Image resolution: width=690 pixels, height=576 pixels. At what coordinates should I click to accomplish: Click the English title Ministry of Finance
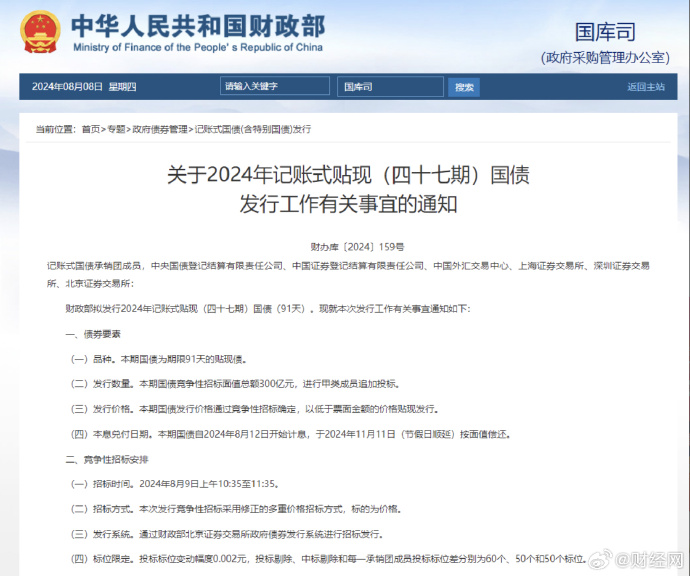pyautogui.click(x=198, y=47)
